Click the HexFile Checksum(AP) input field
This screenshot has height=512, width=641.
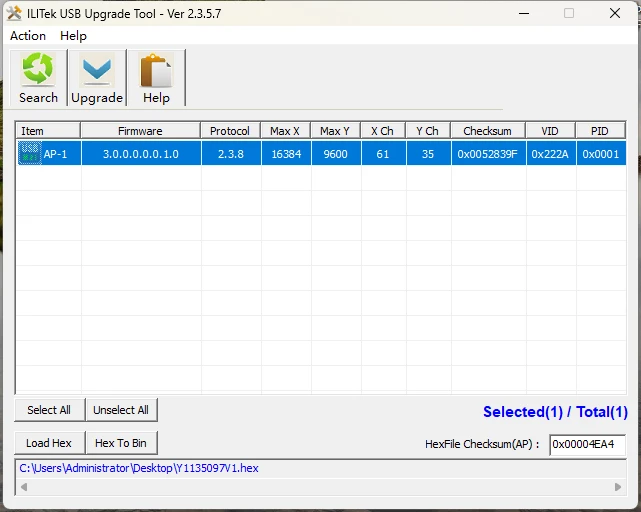tap(587, 445)
